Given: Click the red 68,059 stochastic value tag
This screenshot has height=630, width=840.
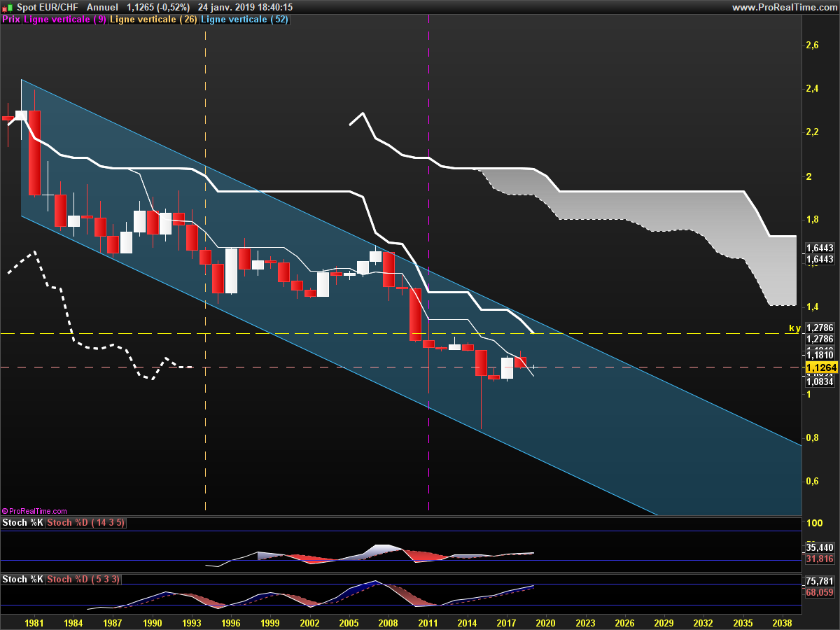Looking at the screenshot, I should (819, 592).
